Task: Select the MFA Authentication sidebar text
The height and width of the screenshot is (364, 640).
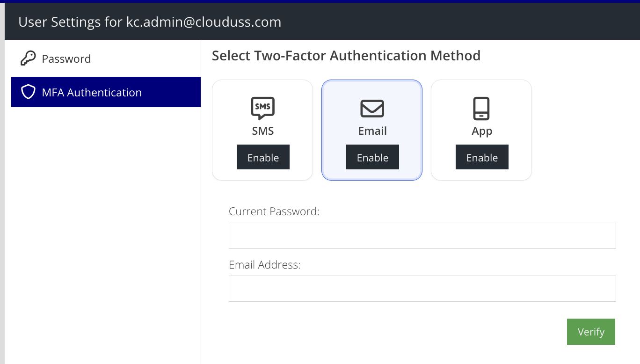Action: point(92,93)
